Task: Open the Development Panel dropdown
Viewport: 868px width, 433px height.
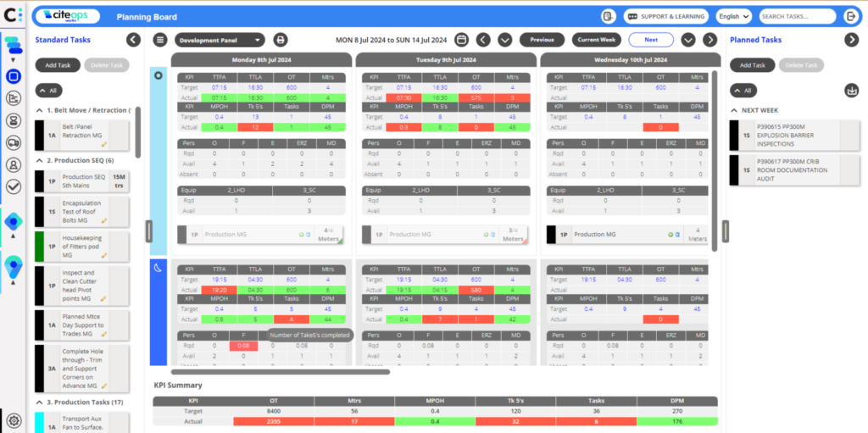Action: click(220, 40)
